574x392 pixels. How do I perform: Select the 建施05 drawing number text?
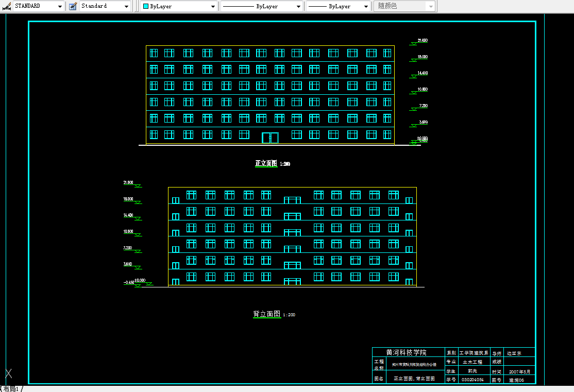coord(516,380)
